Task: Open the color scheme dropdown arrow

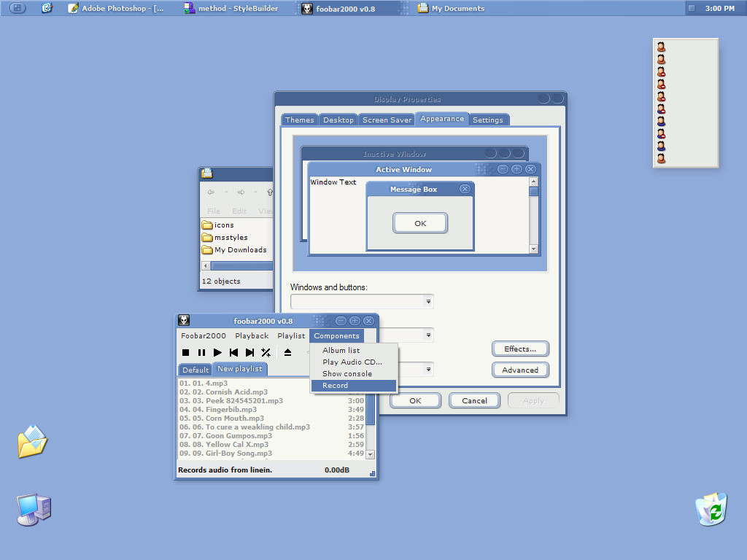Action: click(x=428, y=335)
